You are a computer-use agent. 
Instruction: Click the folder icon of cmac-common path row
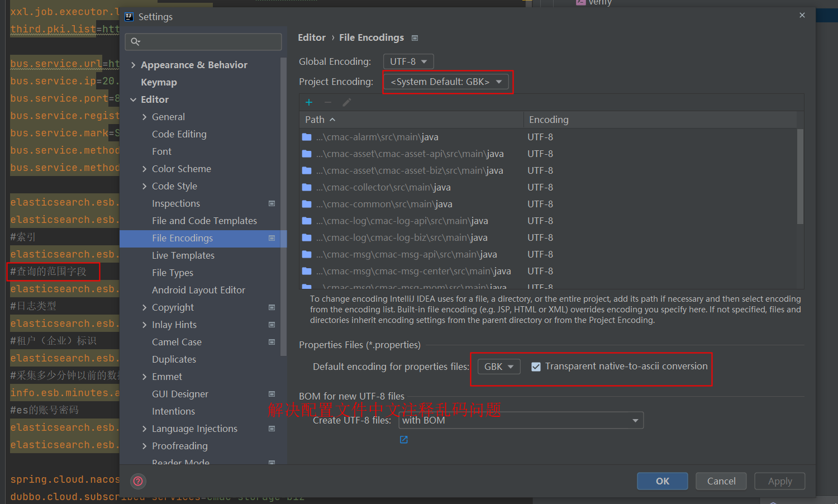[x=307, y=204]
